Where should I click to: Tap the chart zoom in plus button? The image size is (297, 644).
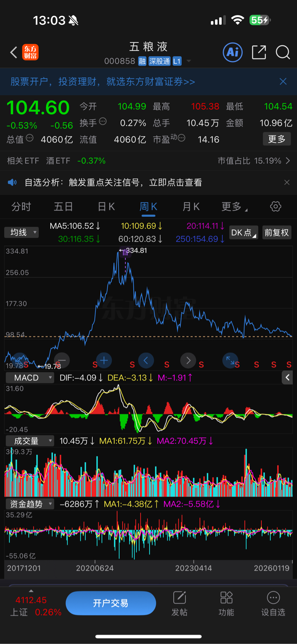point(104,360)
